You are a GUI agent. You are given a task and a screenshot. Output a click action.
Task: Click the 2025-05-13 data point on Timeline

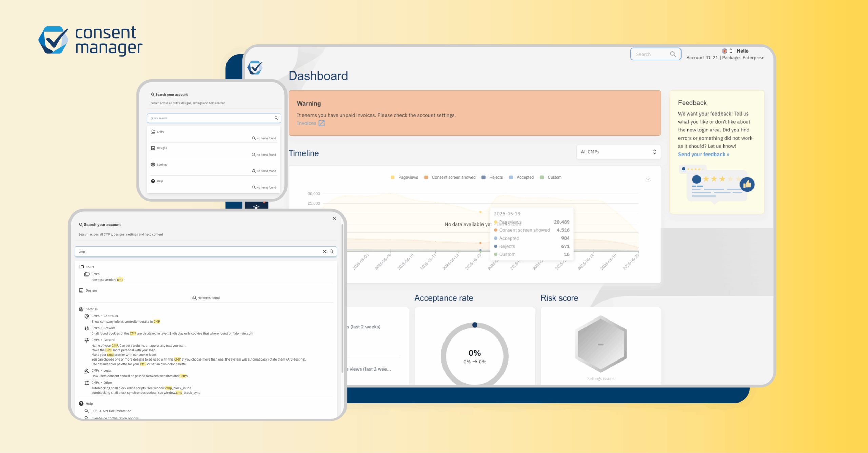coord(480,212)
